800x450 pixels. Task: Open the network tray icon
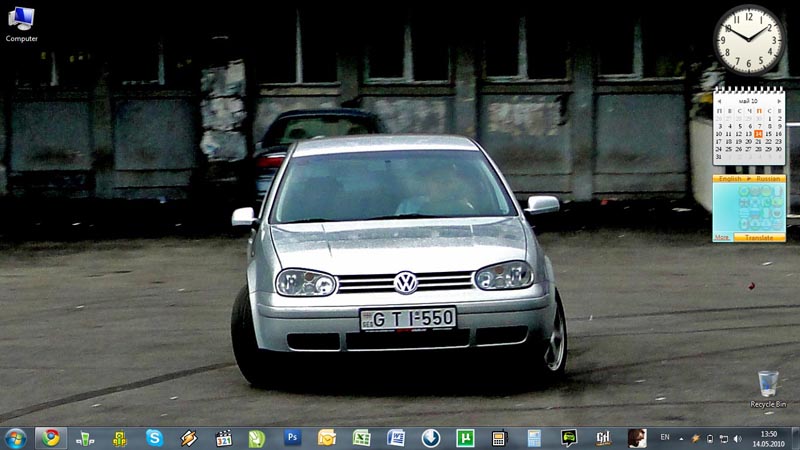723,439
